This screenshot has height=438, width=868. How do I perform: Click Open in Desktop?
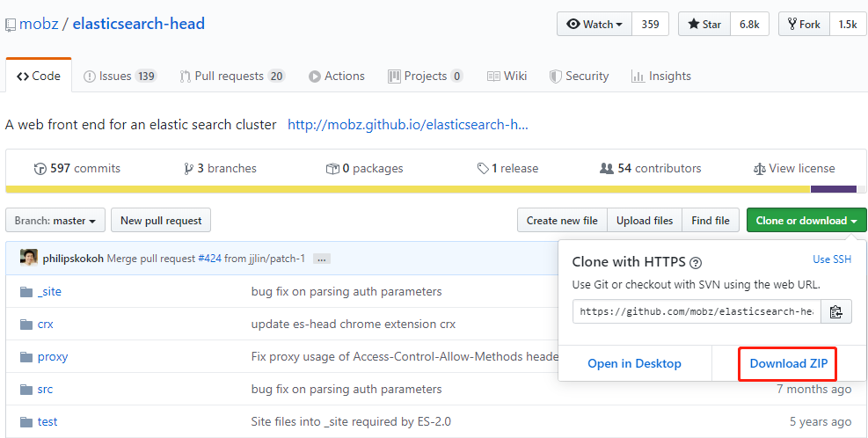tap(634, 363)
